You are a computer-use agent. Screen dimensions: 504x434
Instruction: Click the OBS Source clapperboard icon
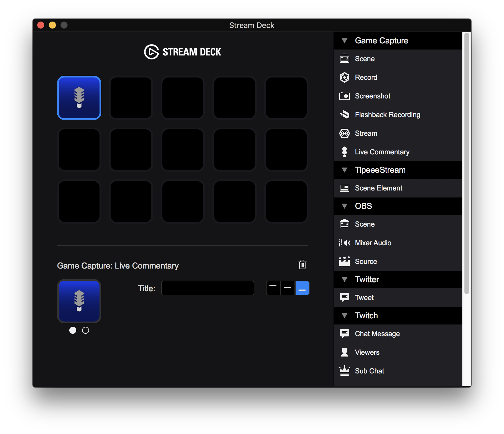click(x=345, y=262)
